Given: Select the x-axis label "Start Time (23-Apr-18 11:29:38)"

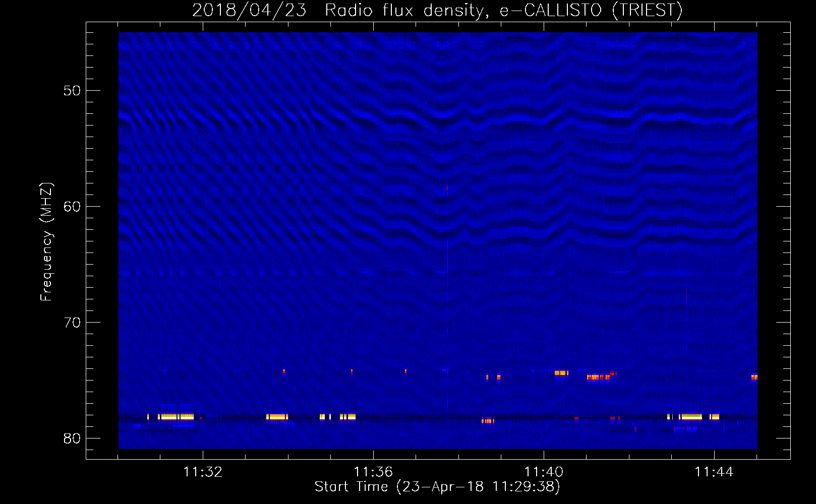Looking at the screenshot, I should 438,487.
